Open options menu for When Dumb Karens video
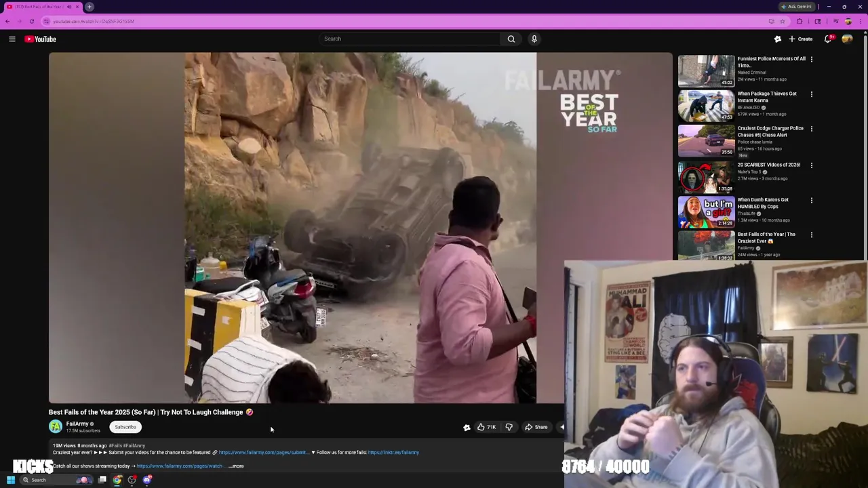Image resolution: width=868 pixels, height=488 pixels. [811, 201]
